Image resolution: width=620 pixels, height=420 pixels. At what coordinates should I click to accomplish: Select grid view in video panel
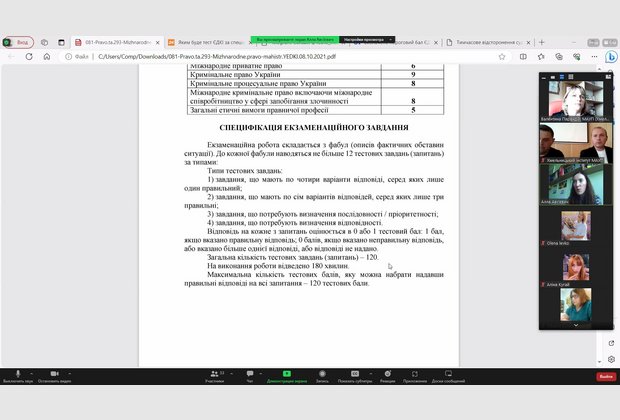(571, 77)
